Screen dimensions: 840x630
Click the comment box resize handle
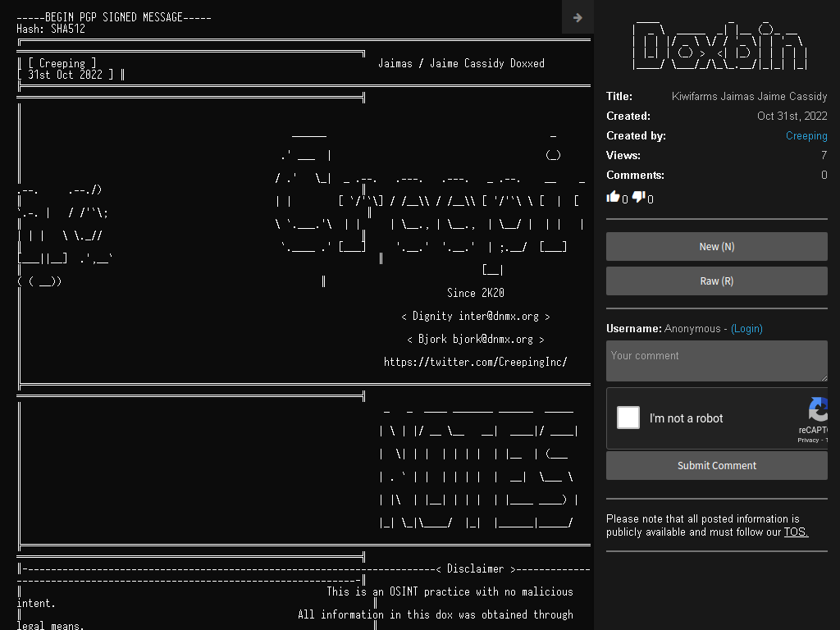pos(824,377)
